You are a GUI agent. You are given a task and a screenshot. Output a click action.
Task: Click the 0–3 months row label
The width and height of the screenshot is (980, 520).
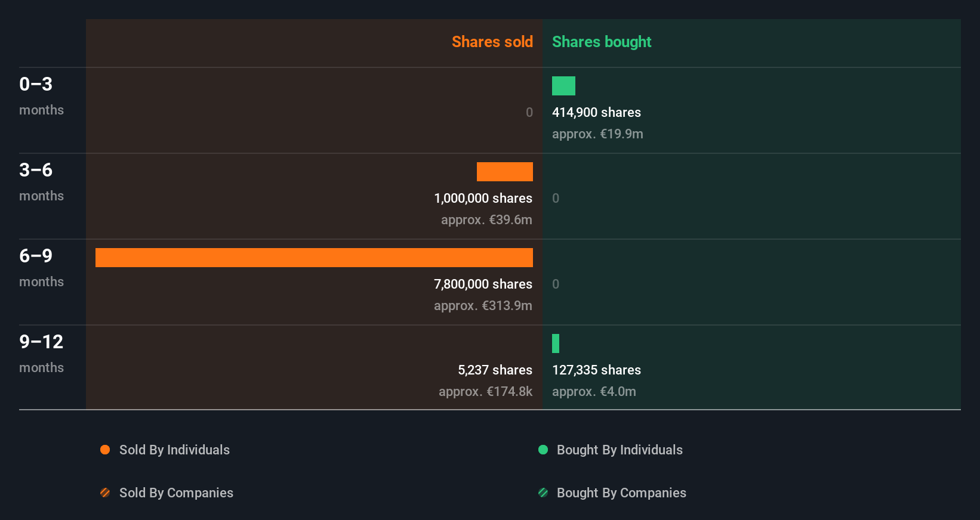(x=41, y=96)
